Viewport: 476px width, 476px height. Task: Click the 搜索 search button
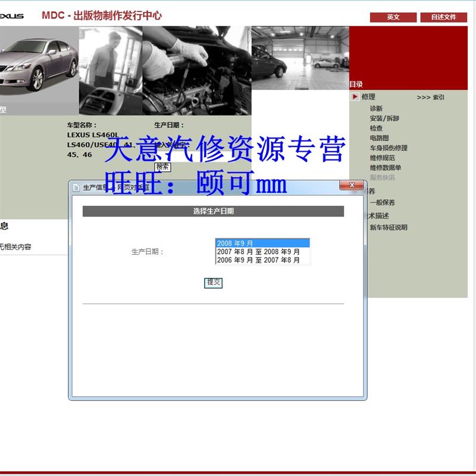tap(162, 167)
